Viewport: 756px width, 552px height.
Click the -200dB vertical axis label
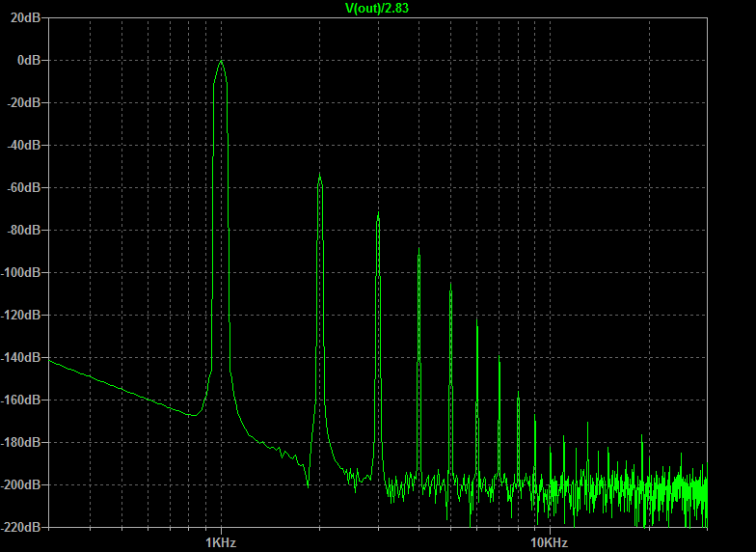pos(20,484)
